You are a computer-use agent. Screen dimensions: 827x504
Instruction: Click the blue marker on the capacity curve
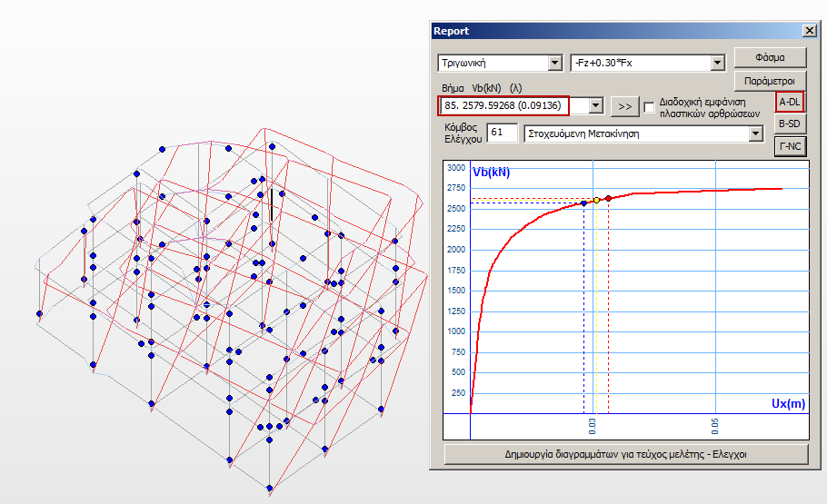coord(583,203)
